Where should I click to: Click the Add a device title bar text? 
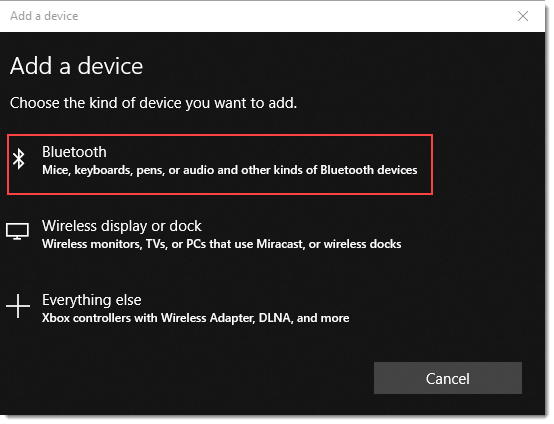pos(44,16)
